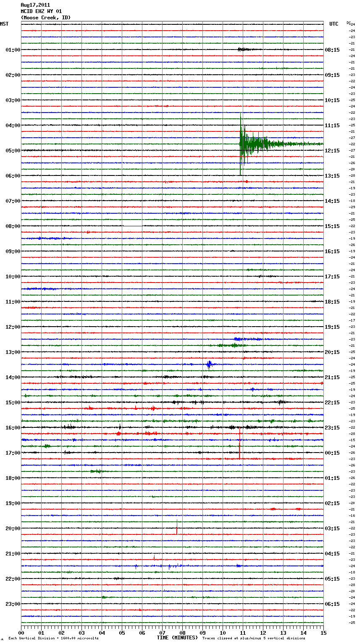
Task: Click the 00 tick on the minutes axis
Action: (x=21, y=633)
